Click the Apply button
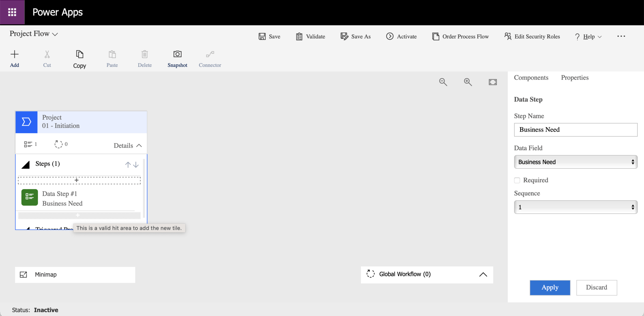Screen dimensions: 644x316 550,287
